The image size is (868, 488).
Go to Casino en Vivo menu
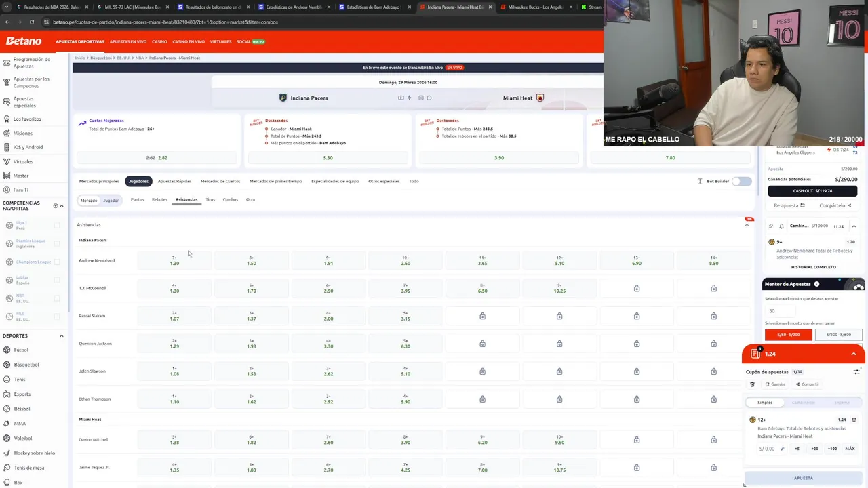point(189,41)
